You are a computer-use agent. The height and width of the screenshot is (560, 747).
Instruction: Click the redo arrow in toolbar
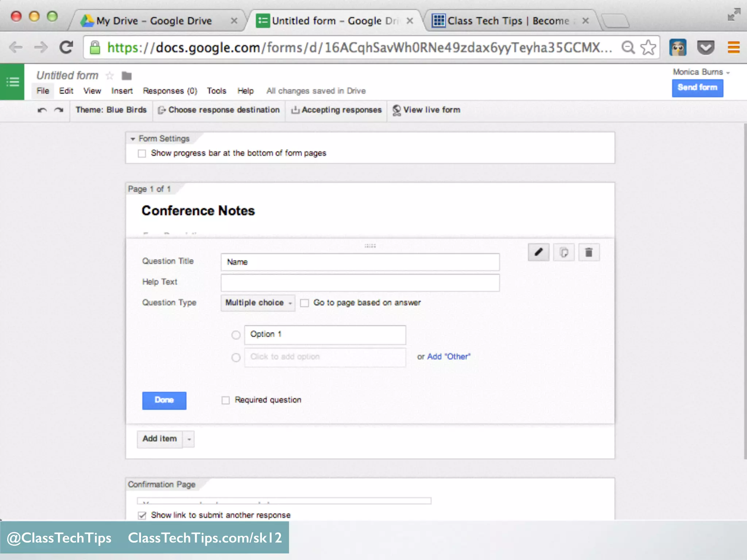[59, 110]
